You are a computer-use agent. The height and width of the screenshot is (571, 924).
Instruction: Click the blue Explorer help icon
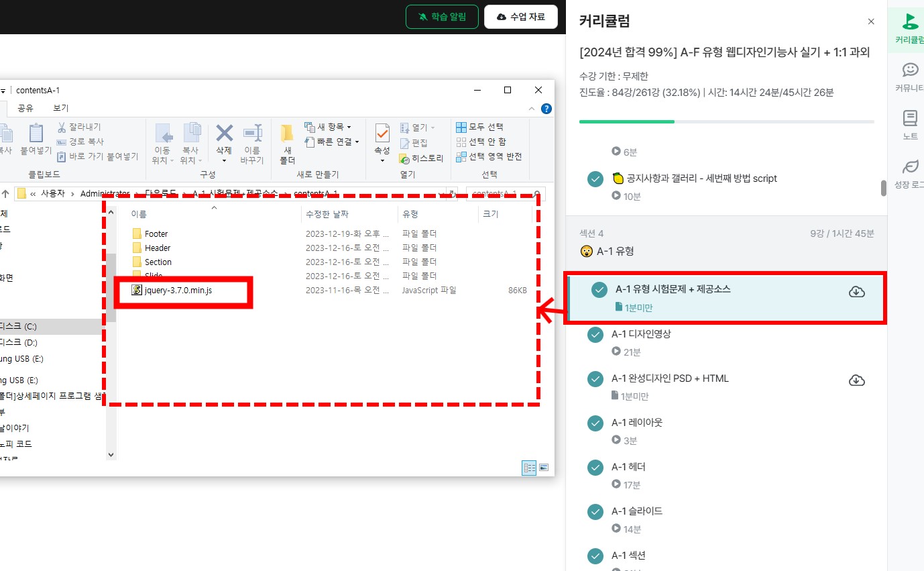pos(546,109)
